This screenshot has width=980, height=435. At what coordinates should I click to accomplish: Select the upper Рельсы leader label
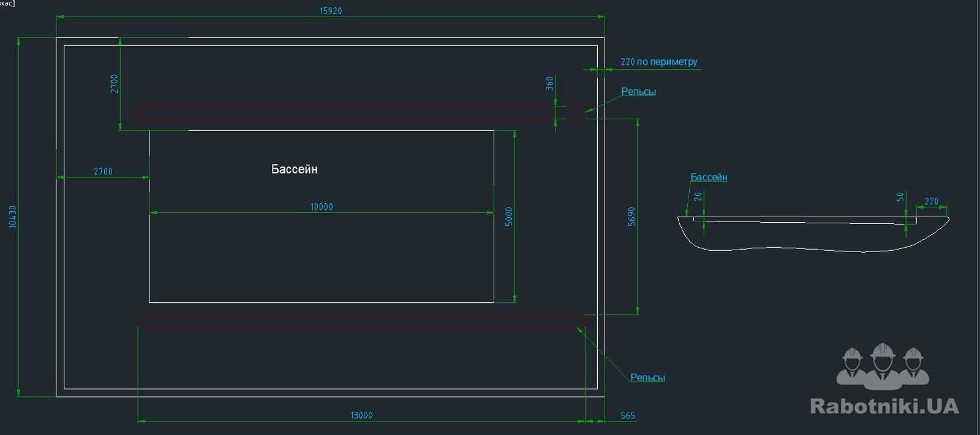point(638,92)
